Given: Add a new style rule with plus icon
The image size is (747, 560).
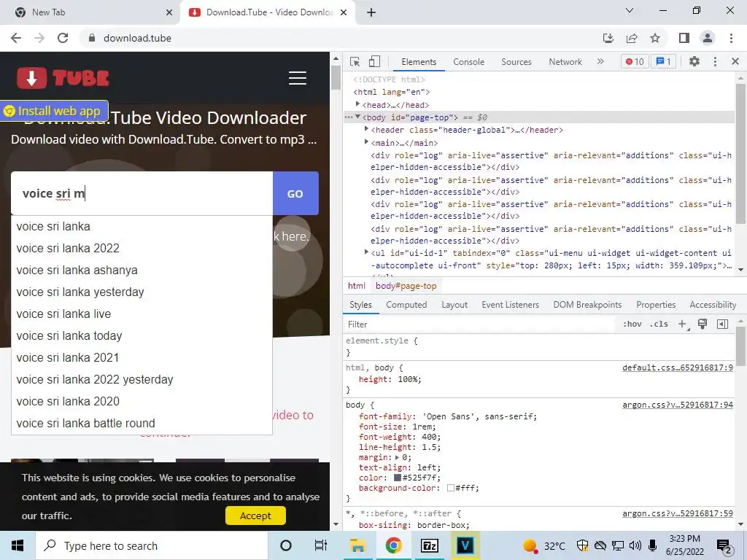Looking at the screenshot, I should click(683, 324).
